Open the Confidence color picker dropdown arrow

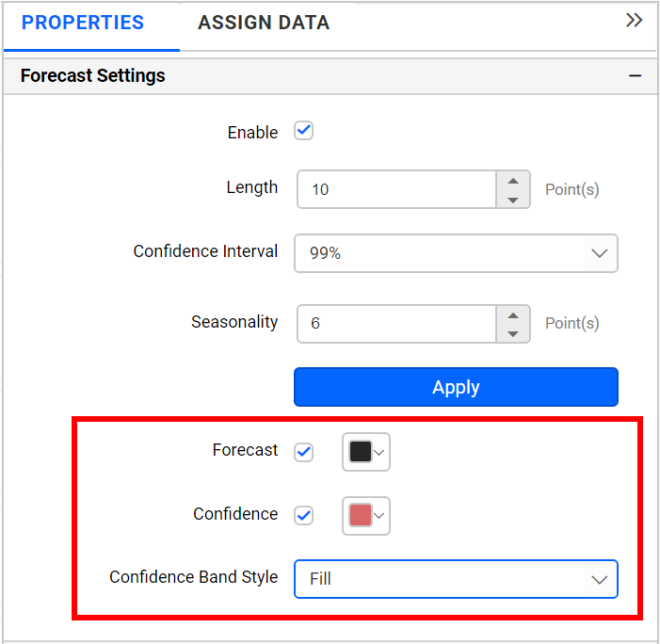[x=379, y=515]
